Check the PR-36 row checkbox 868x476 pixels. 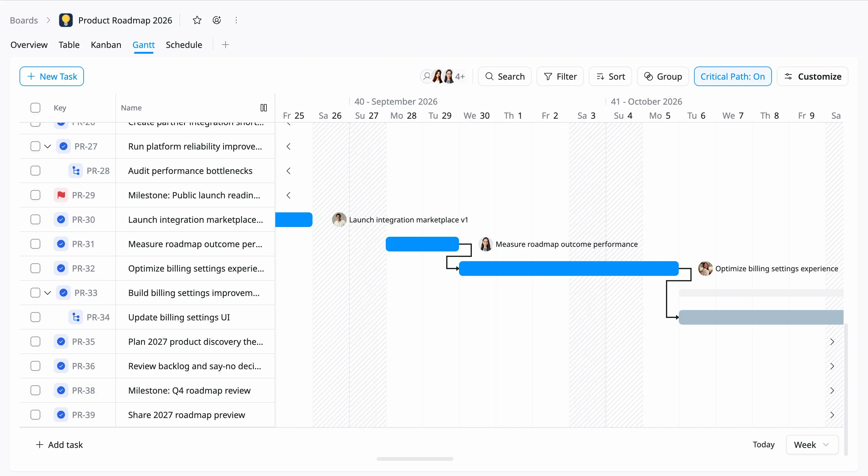[35, 366]
